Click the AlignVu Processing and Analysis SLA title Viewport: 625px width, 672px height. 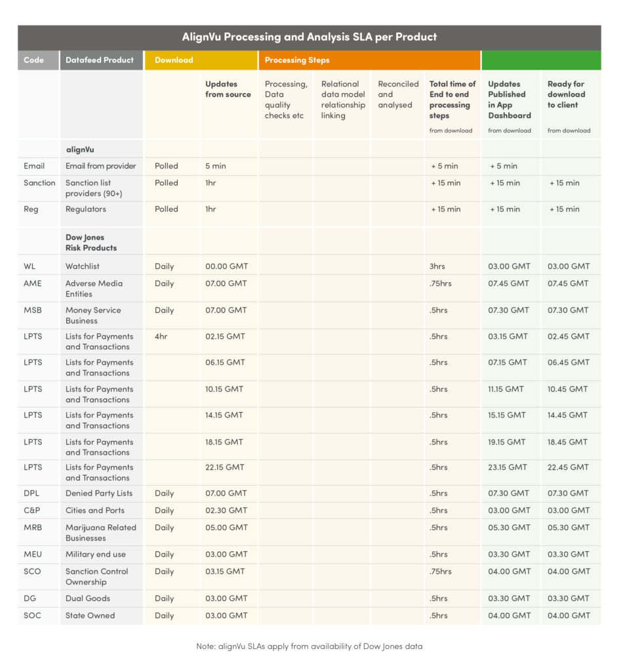(309, 37)
